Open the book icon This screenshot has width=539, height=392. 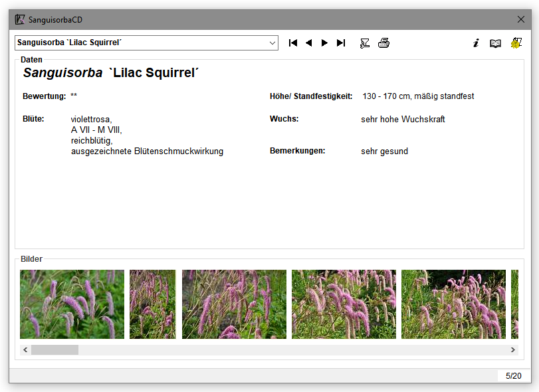click(495, 43)
